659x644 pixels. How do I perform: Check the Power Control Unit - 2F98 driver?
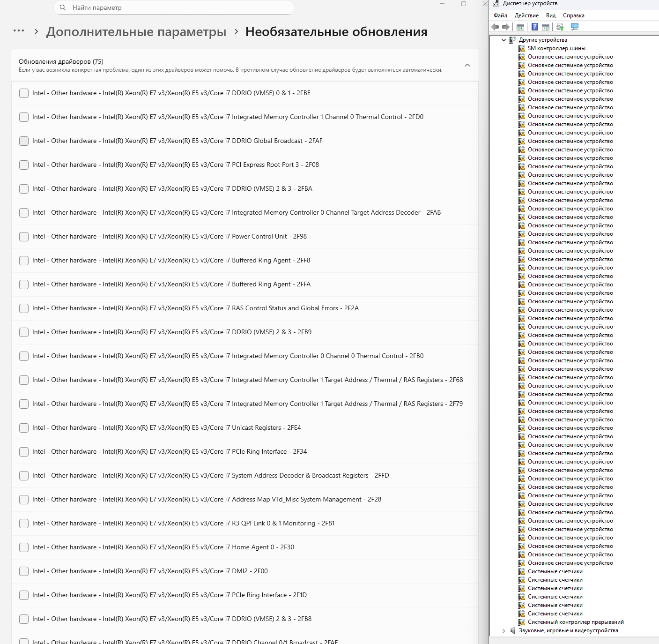[x=24, y=237]
